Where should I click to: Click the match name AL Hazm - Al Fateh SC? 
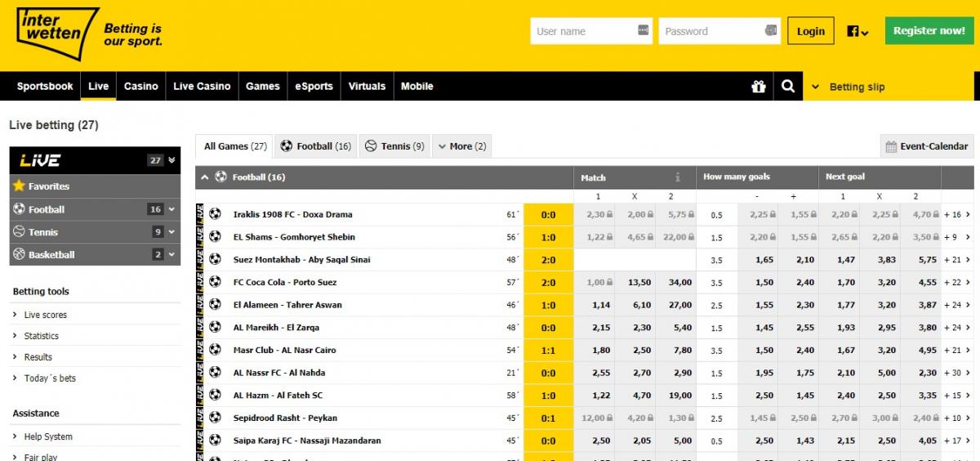coord(278,395)
